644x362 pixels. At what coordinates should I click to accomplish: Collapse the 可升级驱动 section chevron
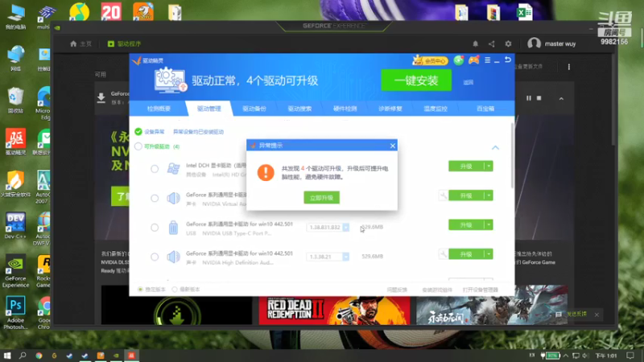coord(495,147)
